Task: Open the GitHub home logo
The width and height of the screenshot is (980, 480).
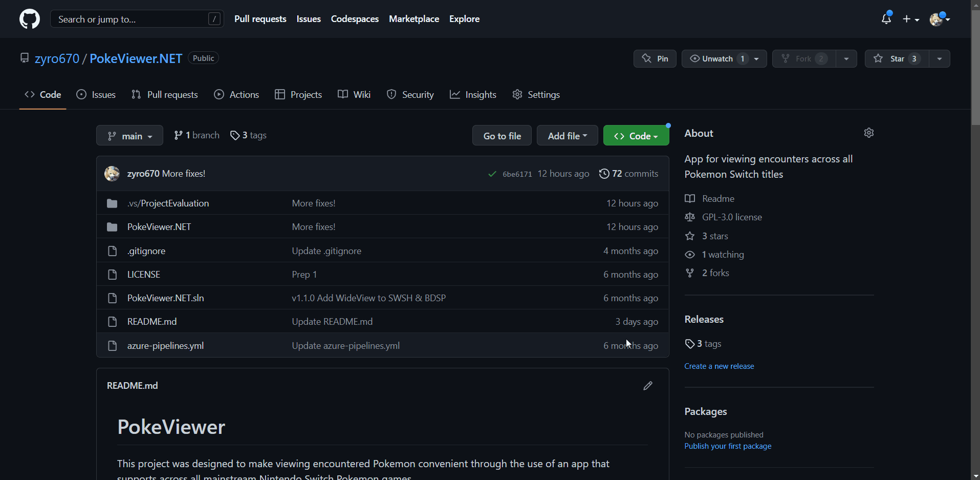Action: (x=29, y=19)
